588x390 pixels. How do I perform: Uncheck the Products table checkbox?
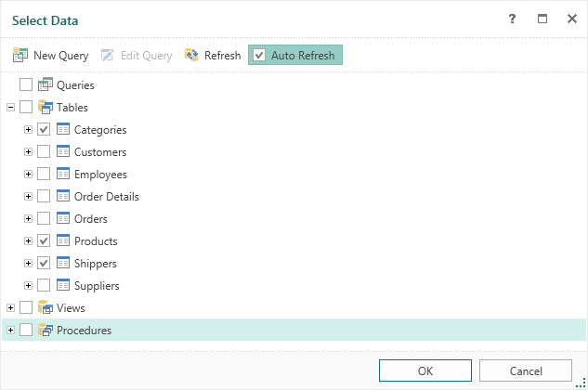[x=44, y=241]
